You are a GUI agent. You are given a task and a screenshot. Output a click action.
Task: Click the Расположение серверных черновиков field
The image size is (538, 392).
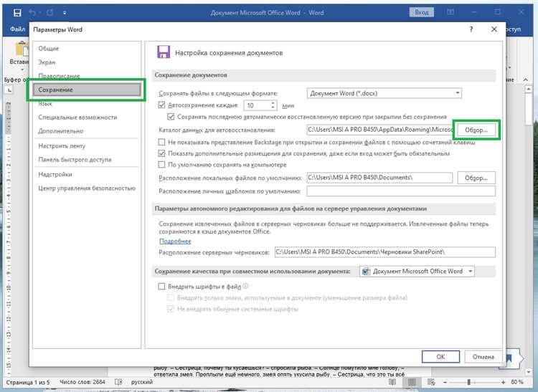385,252
